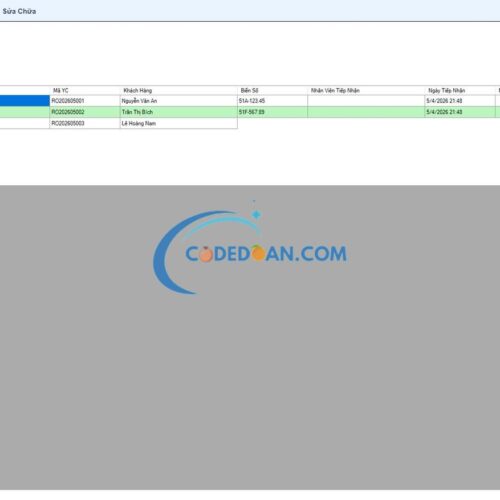Click customer Lê Hoàng Nam
This screenshot has width=500, height=500.
178,123
